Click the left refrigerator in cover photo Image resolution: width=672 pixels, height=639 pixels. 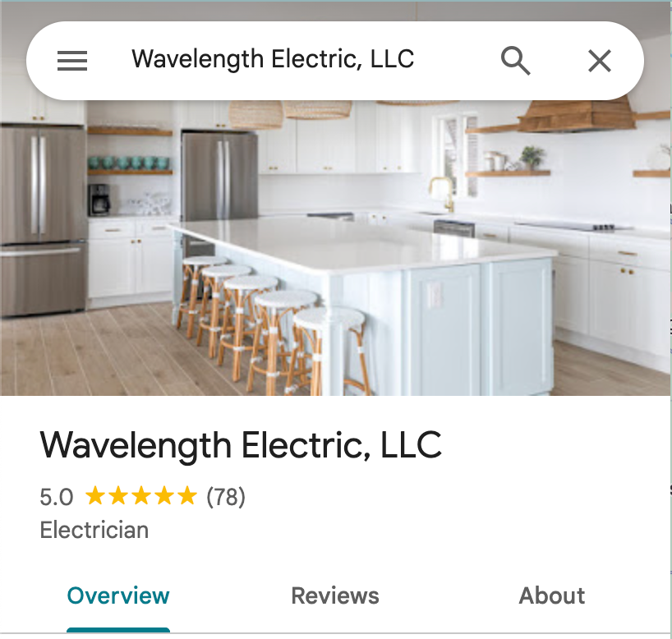click(44, 221)
